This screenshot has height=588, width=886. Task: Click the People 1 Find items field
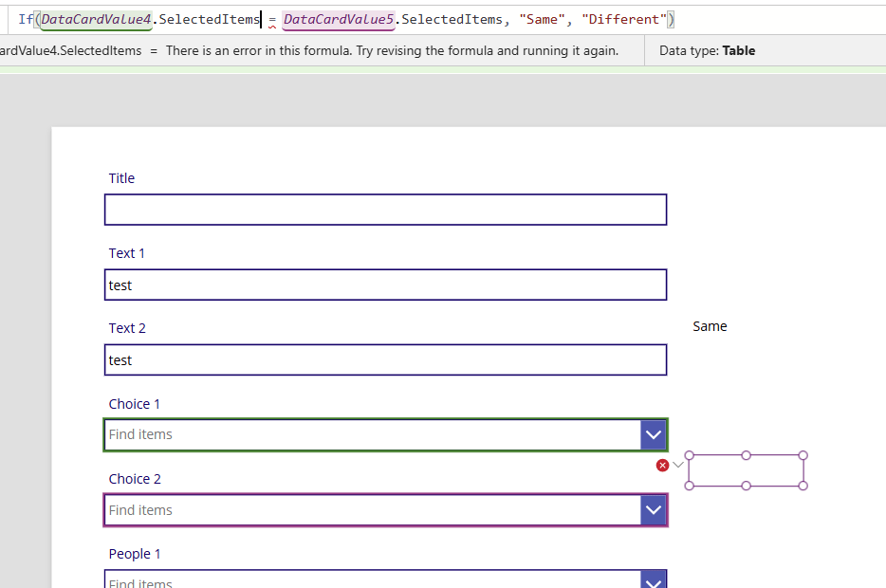373,580
